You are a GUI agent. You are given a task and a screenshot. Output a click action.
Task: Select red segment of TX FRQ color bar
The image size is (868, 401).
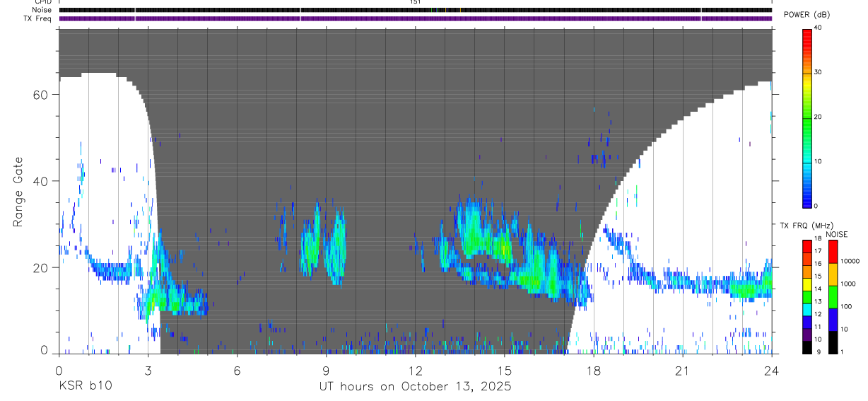pos(807,246)
